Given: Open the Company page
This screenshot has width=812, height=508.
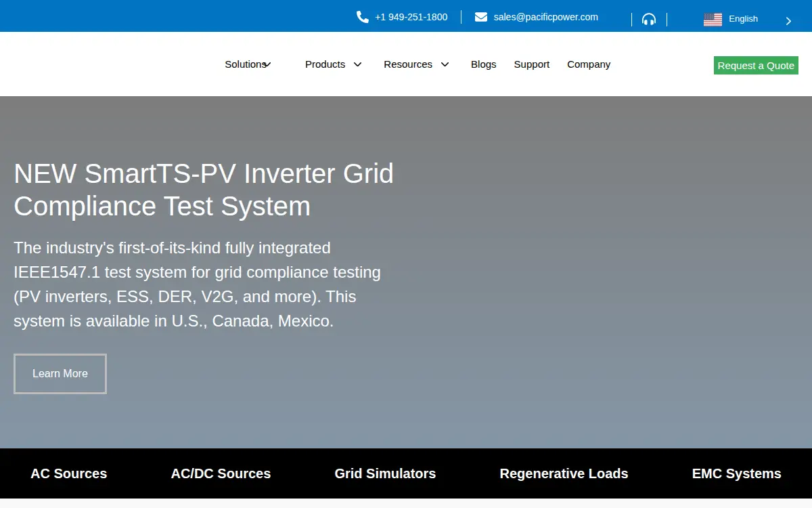Looking at the screenshot, I should click(589, 64).
